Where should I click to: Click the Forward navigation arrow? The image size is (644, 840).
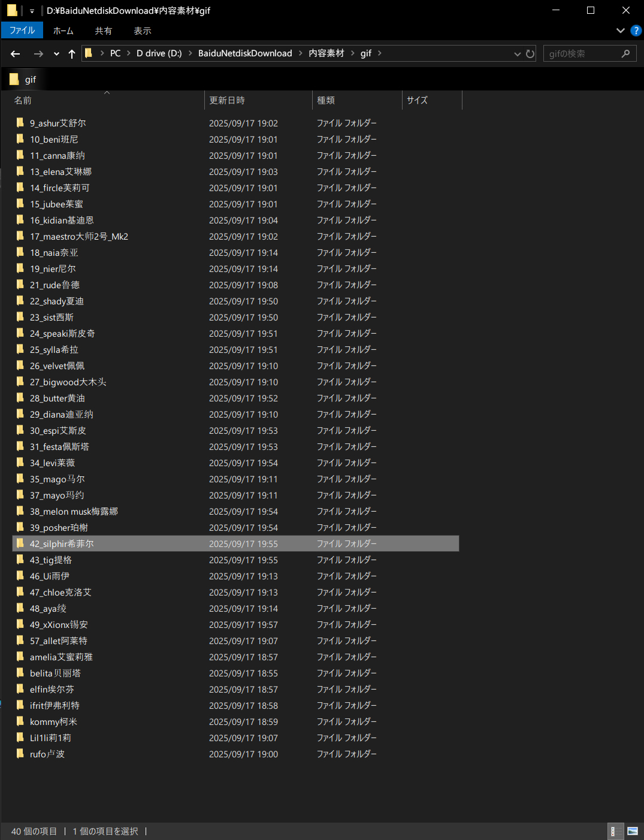[38, 54]
